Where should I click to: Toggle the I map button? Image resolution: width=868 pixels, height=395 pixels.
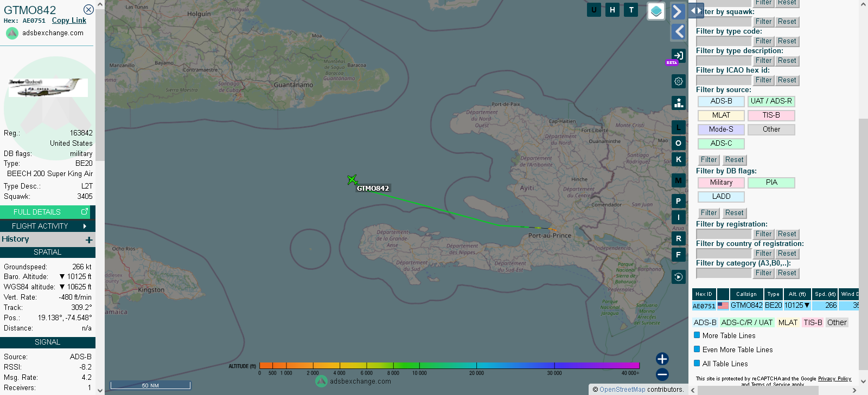(679, 217)
